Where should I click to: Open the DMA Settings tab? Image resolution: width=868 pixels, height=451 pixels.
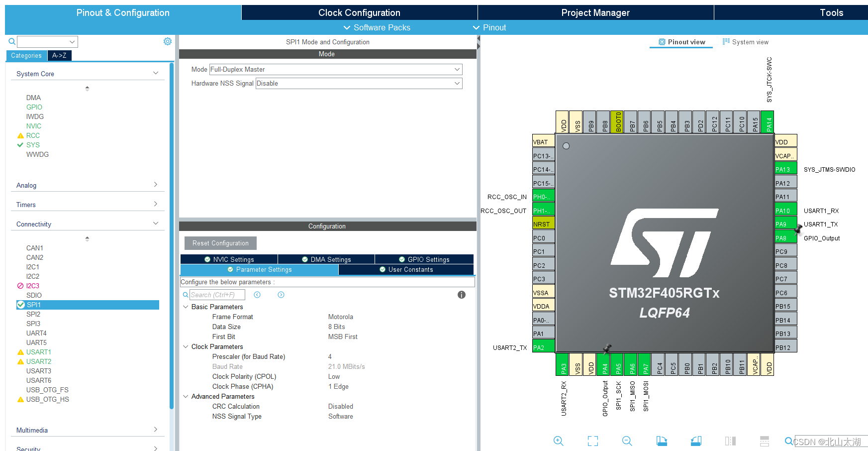[326, 259]
